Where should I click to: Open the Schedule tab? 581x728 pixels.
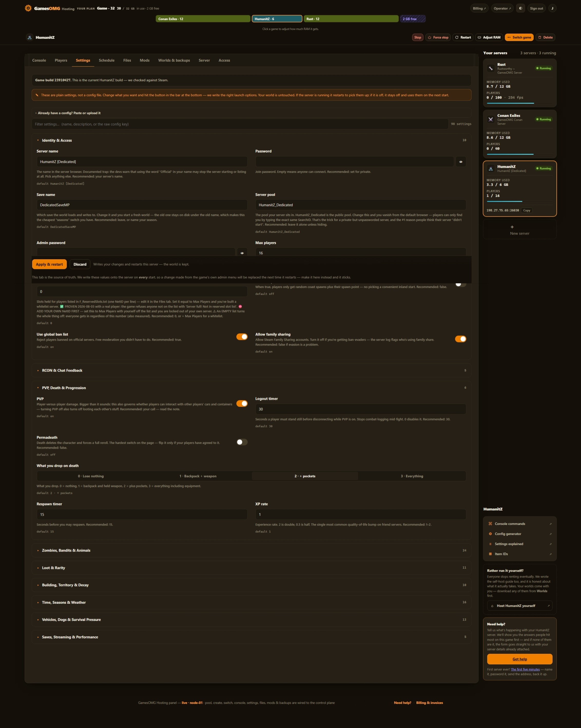(107, 61)
